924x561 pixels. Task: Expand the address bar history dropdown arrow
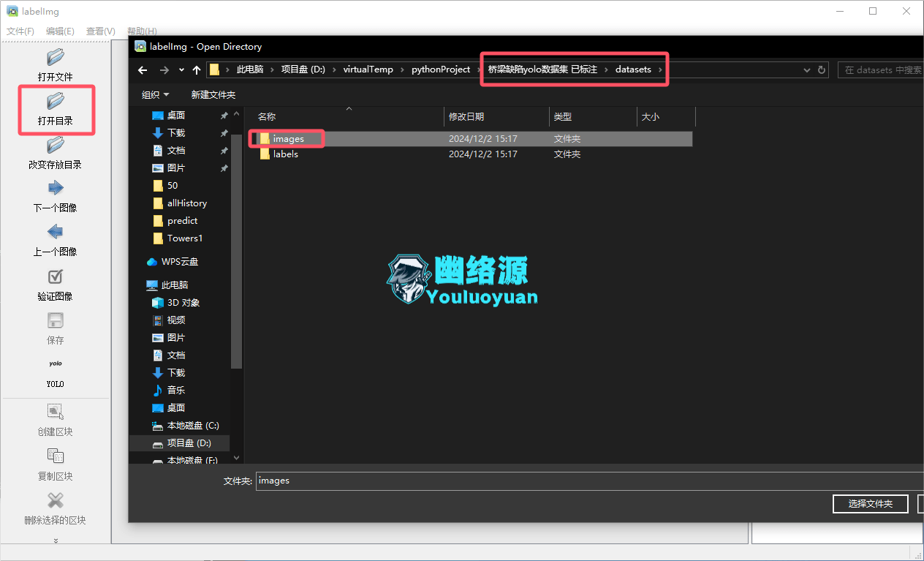[806, 69]
